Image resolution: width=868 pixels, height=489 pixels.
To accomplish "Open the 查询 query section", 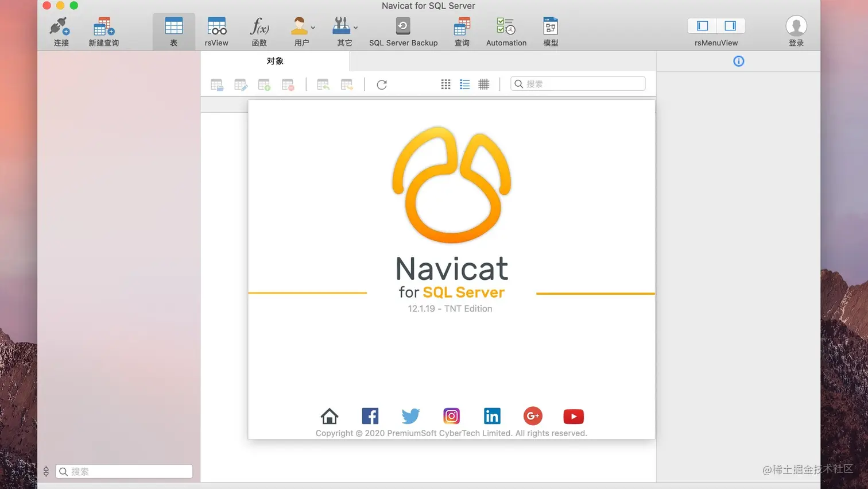I will 462,31.
